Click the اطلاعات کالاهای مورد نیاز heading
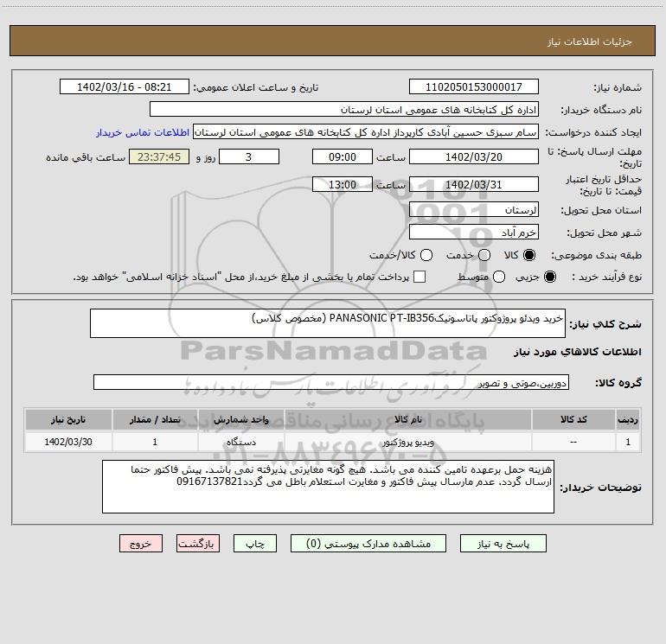 (578, 352)
